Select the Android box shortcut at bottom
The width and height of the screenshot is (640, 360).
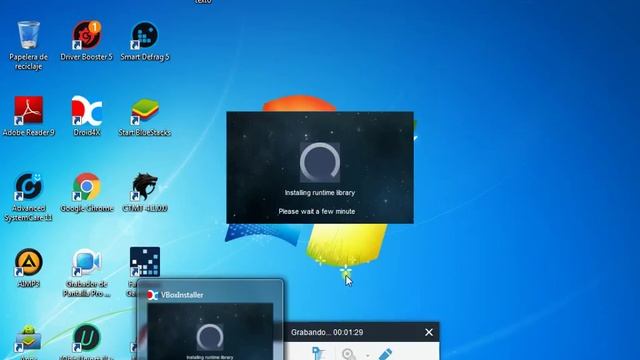coord(29,340)
